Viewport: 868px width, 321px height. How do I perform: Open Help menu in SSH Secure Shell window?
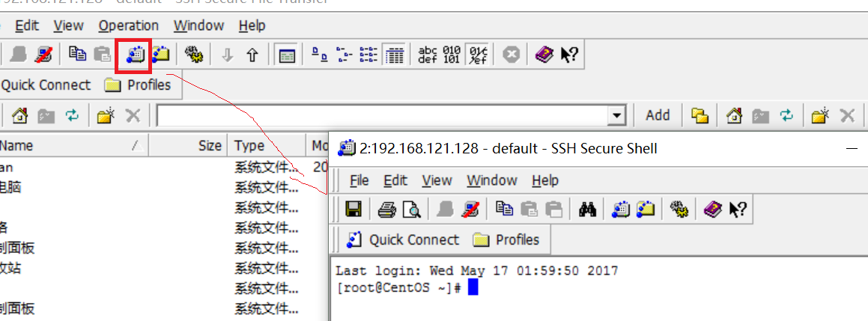coord(544,180)
